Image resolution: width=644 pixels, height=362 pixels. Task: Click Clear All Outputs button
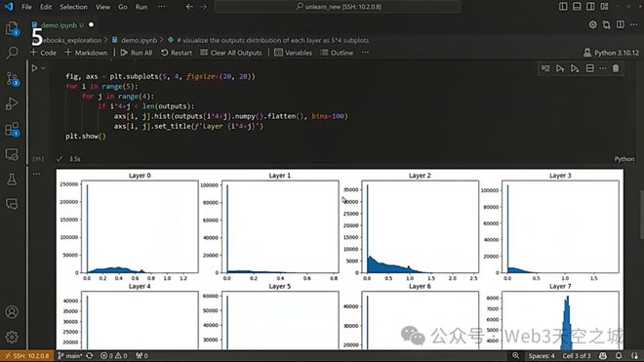coord(231,53)
